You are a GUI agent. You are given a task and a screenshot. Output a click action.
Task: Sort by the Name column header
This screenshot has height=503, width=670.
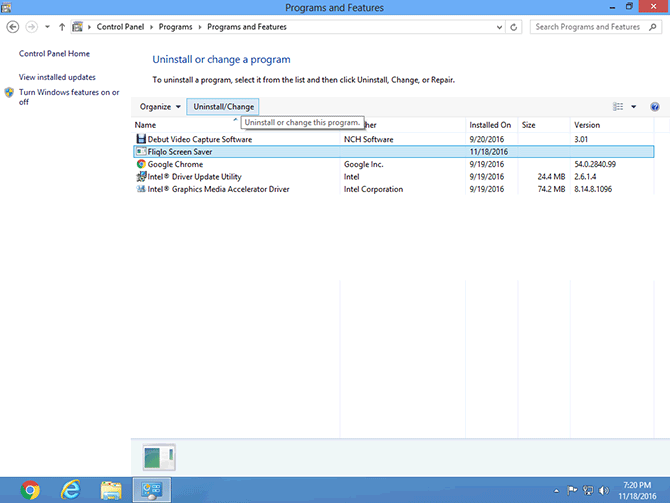[x=145, y=125]
